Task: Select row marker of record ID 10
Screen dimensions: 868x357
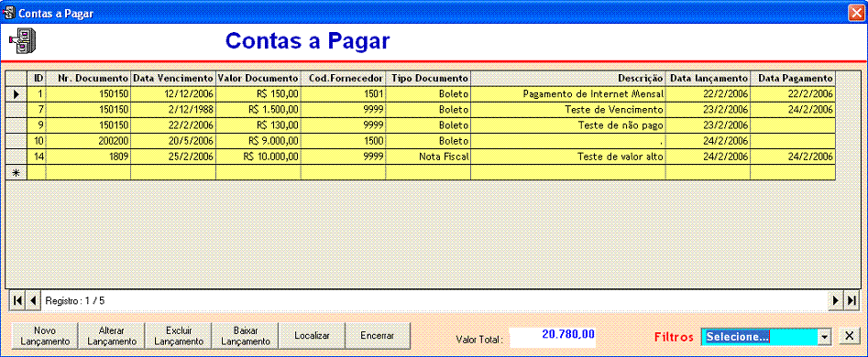Action: [16, 141]
